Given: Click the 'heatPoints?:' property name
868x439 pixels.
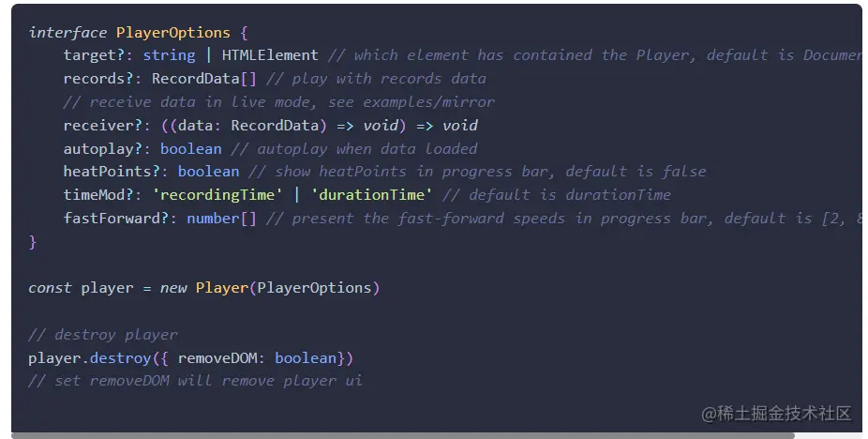Looking at the screenshot, I should tap(115, 172).
